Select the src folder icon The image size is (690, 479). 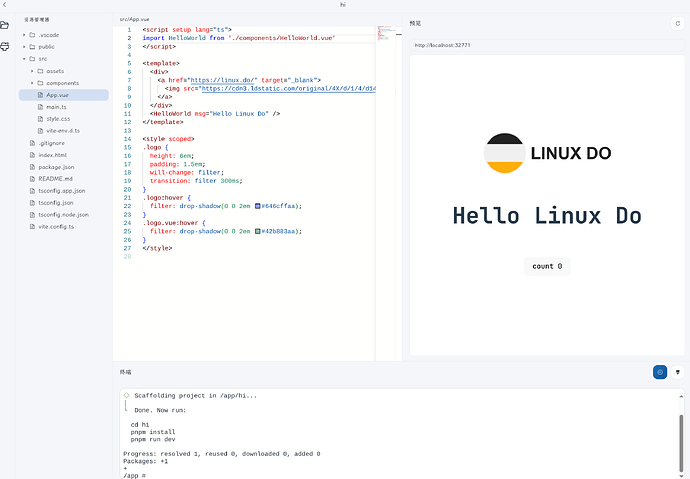point(32,59)
